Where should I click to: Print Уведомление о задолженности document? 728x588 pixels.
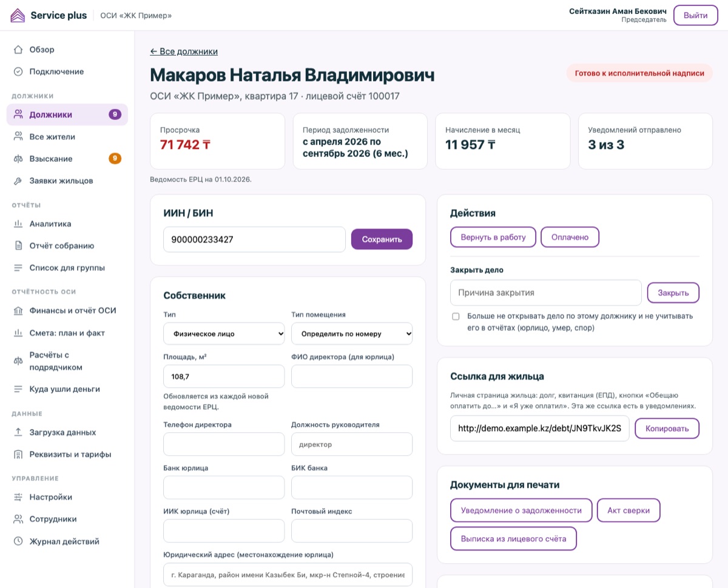522,510
